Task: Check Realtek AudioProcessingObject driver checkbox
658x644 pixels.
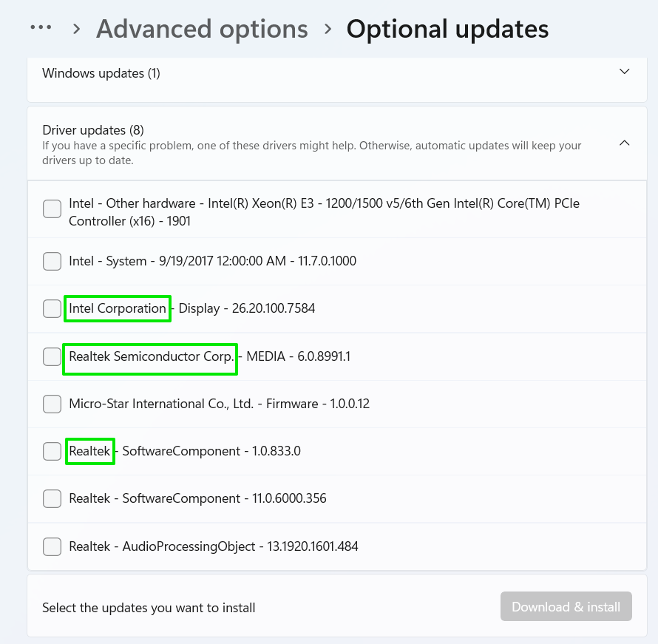Action: 52,546
